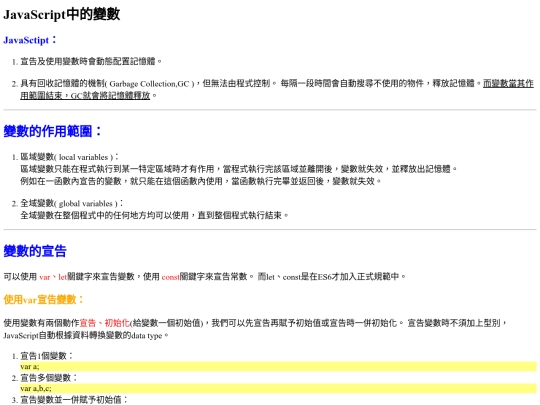Click the text 'ES6才加入正式規範中'

(x=358, y=277)
